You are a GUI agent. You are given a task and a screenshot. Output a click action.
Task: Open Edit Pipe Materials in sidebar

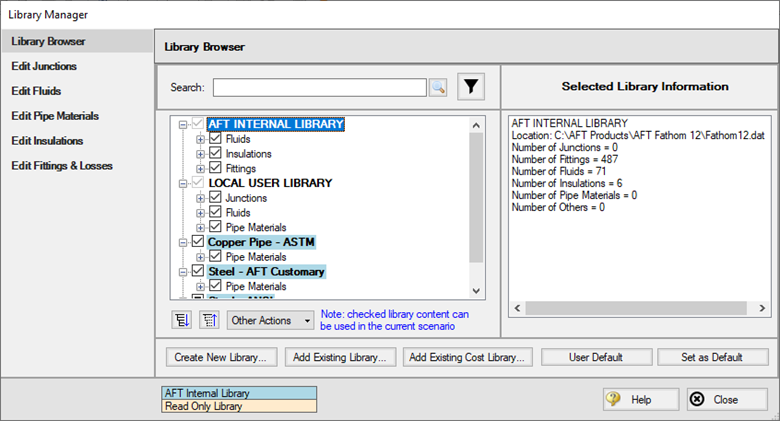55,116
